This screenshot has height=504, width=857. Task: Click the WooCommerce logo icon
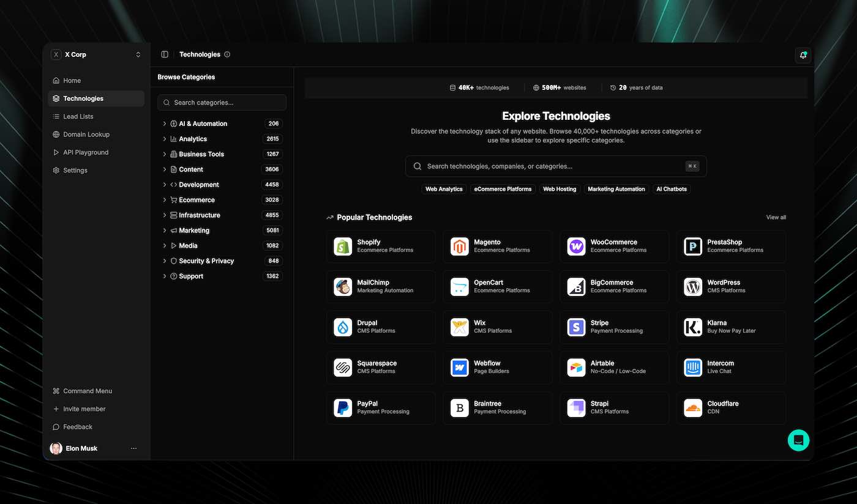[576, 246]
